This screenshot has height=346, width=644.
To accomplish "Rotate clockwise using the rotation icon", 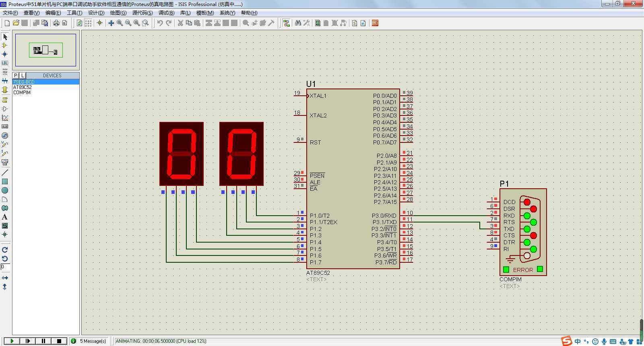I will click(5, 250).
